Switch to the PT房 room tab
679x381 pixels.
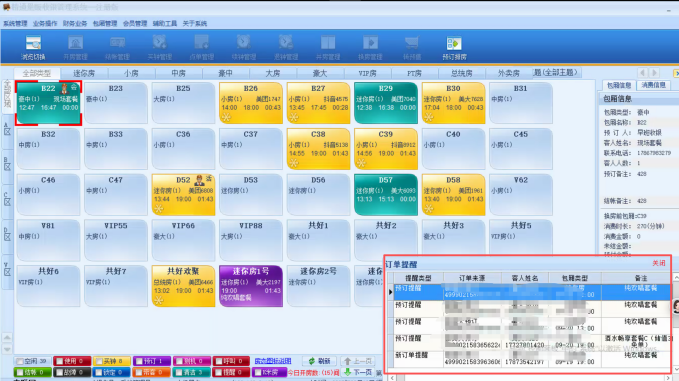[x=414, y=74]
